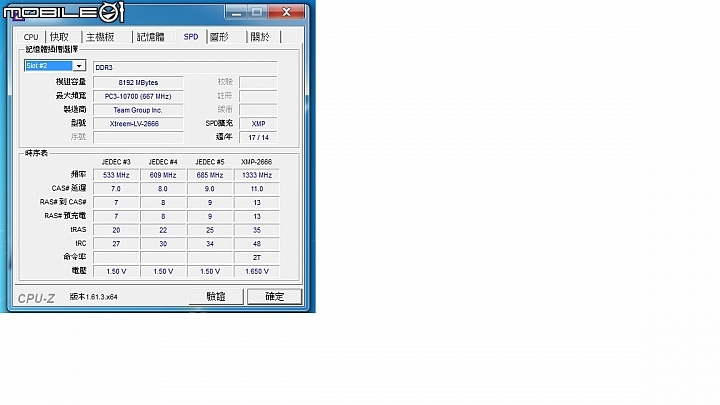This screenshot has height=405, width=720.
Task: Click the 8192 MBytes module size field
Action: pyautogui.click(x=138, y=83)
